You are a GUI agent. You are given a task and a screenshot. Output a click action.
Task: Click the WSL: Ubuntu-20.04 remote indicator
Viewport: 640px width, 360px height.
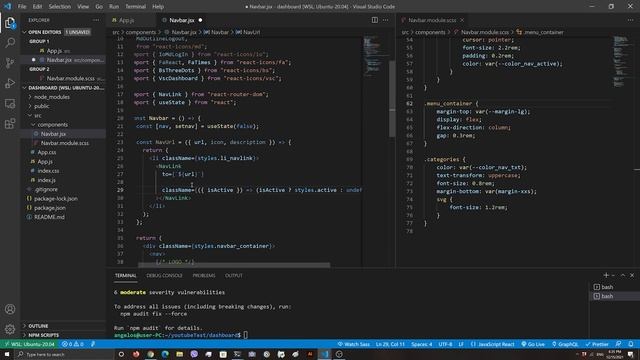29,344
